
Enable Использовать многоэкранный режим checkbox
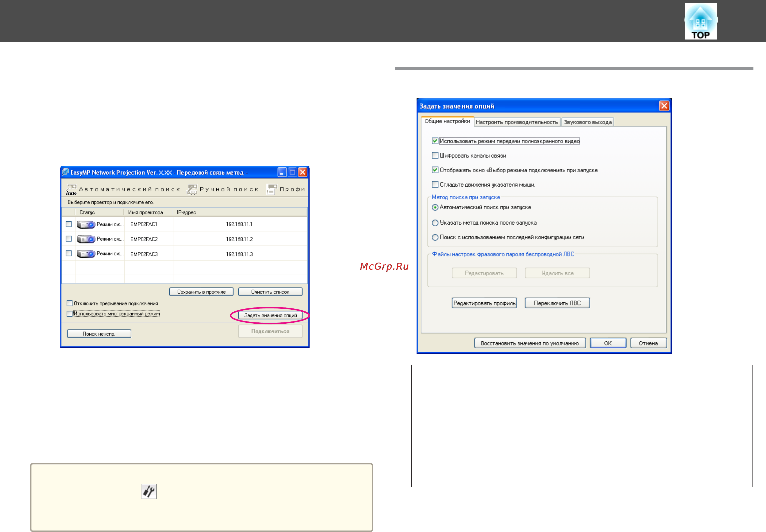click(x=70, y=314)
